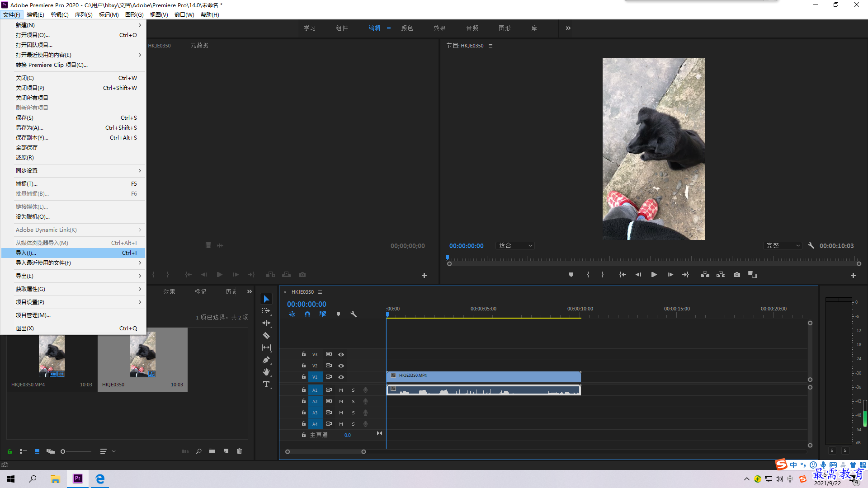Image resolution: width=868 pixels, height=488 pixels.
Task: Click the program monitor timecode 00:00:00:00
Action: tap(466, 246)
